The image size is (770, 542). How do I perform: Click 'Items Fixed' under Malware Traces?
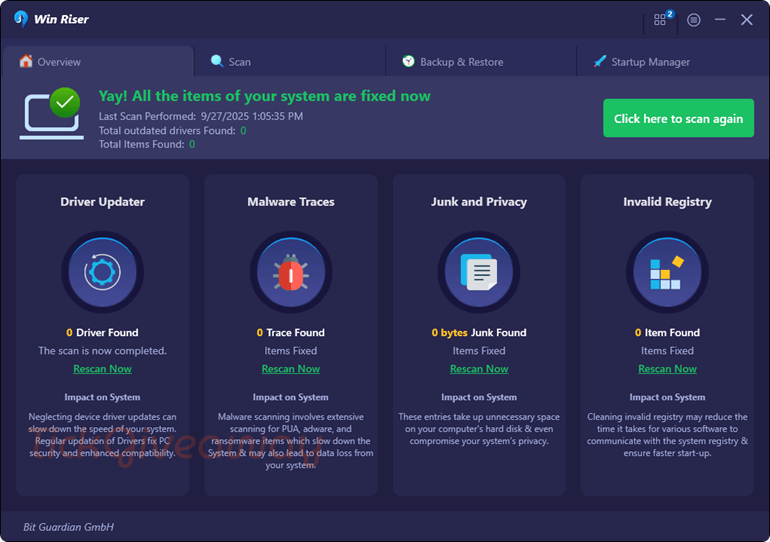(x=291, y=351)
